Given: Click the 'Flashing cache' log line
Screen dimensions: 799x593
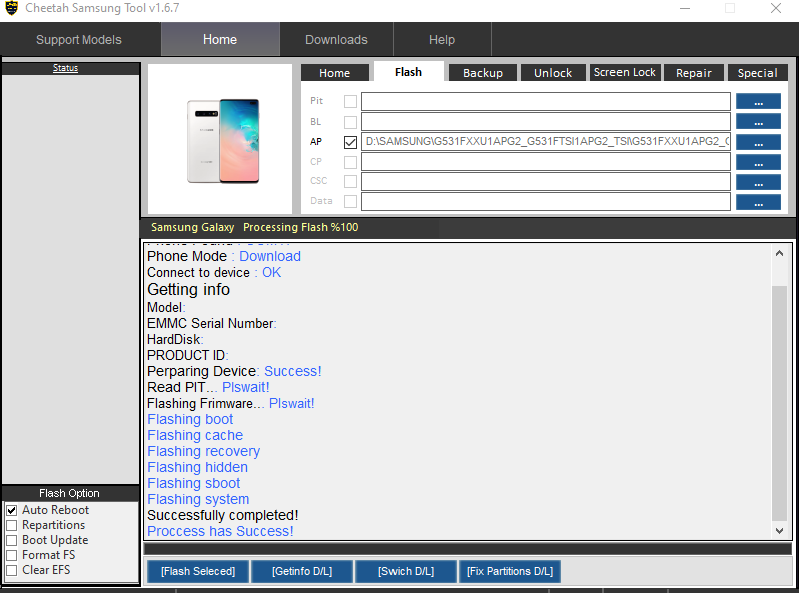Looking at the screenshot, I should pyautogui.click(x=195, y=435).
